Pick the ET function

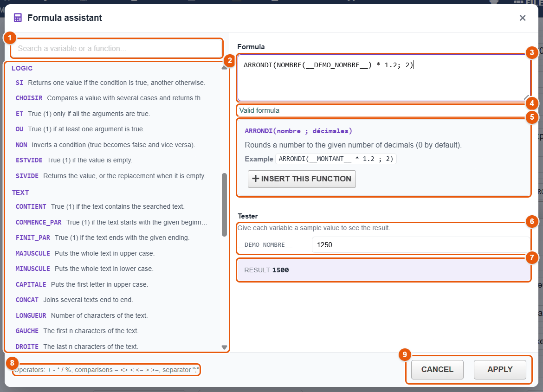pyautogui.click(x=83, y=114)
